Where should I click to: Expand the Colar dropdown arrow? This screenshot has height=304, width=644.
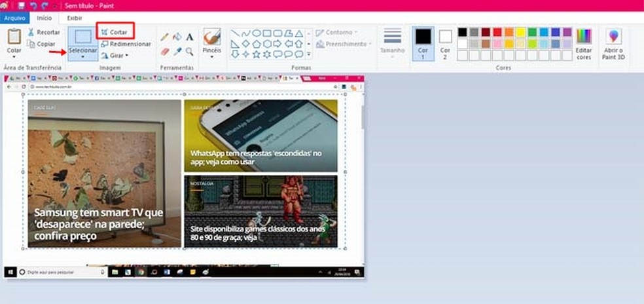pos(14,56)
